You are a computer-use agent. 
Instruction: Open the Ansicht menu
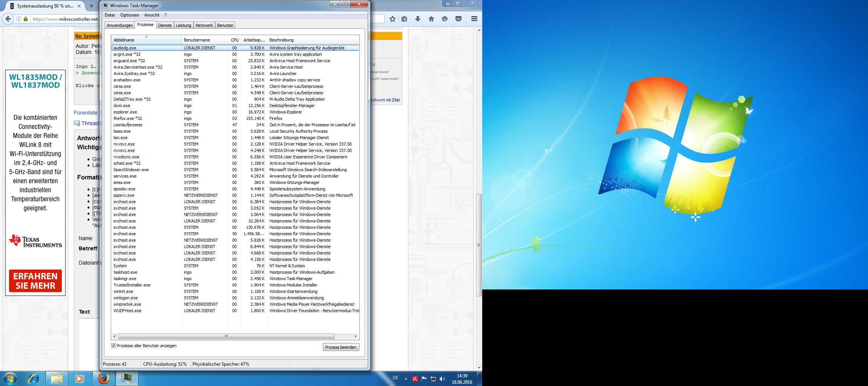click(x=152, y=15)
